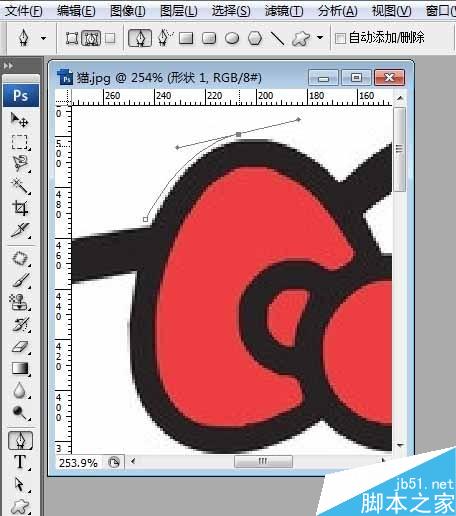Viewport: 456px width, 516px height.
Task: Open the 图层(L) menu
Action: [179, 11]
